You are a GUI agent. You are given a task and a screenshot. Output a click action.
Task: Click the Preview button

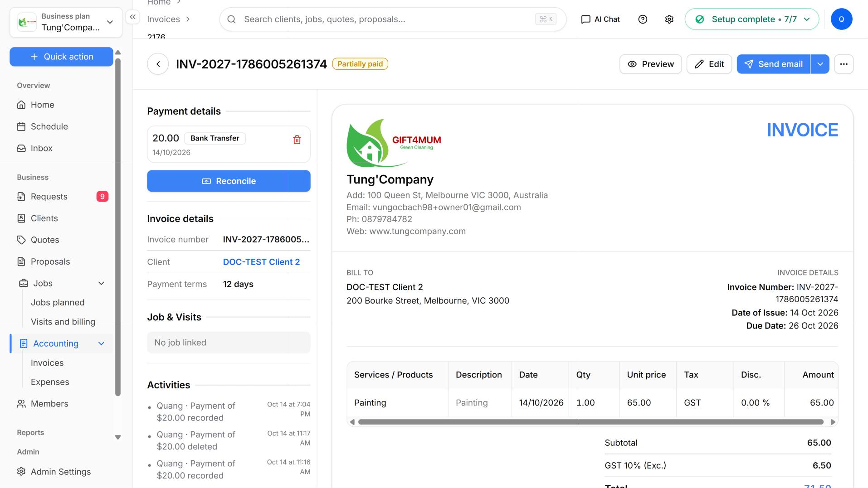(650, 64)
